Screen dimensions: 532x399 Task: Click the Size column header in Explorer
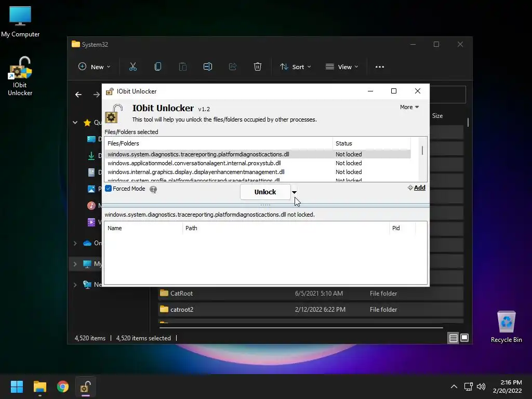(x=437, y=116)
